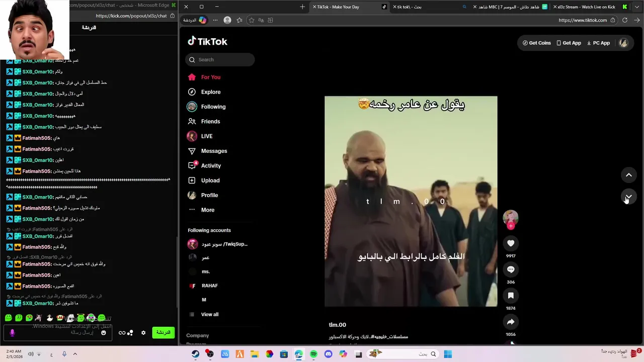Open the For You feed

pos(204,77)
